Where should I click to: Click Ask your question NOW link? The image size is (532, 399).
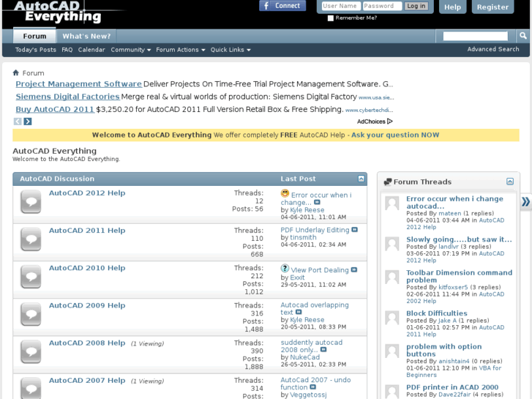pos(395,135)
